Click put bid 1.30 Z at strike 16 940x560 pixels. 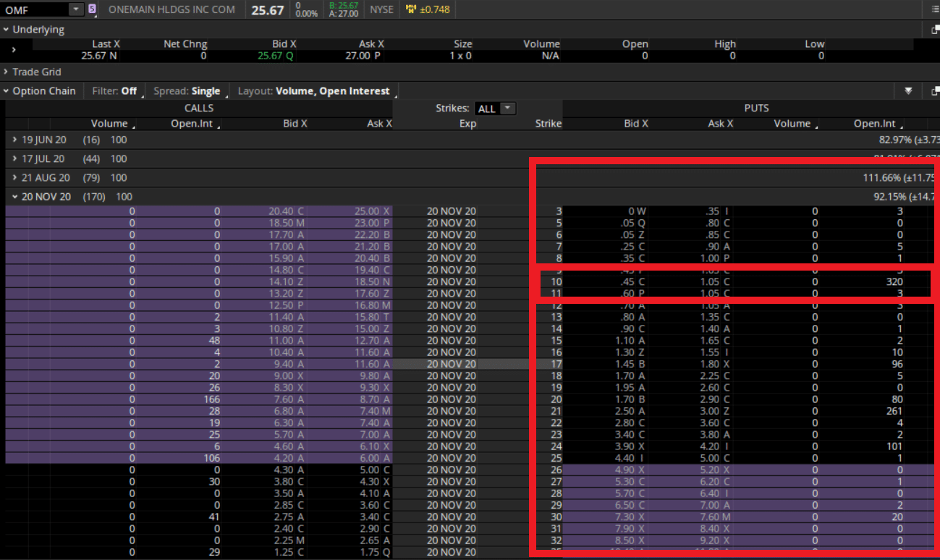click(632, 352)
